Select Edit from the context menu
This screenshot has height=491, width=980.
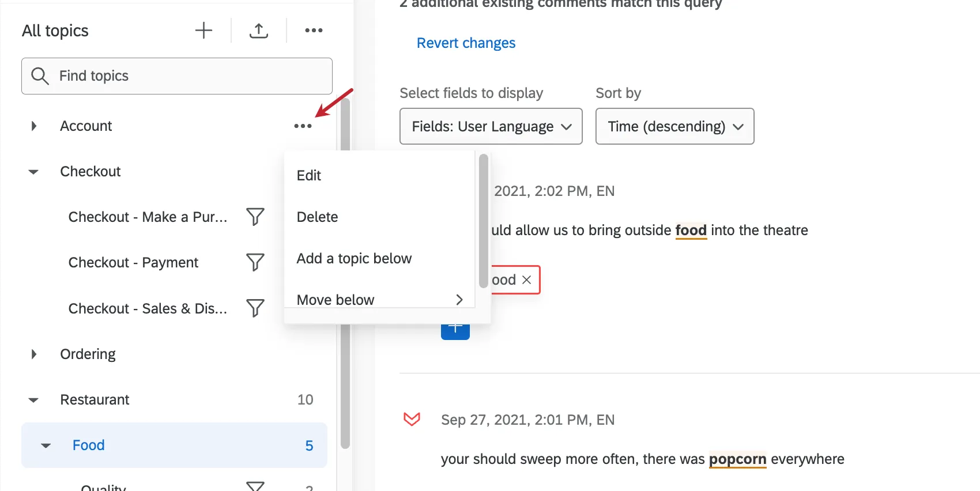point(309,176)
